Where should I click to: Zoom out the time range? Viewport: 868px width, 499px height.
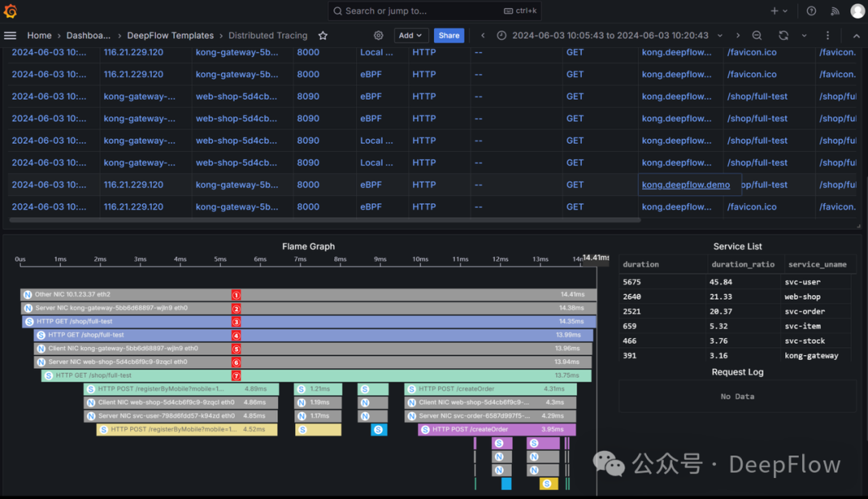tap(757, 35)
